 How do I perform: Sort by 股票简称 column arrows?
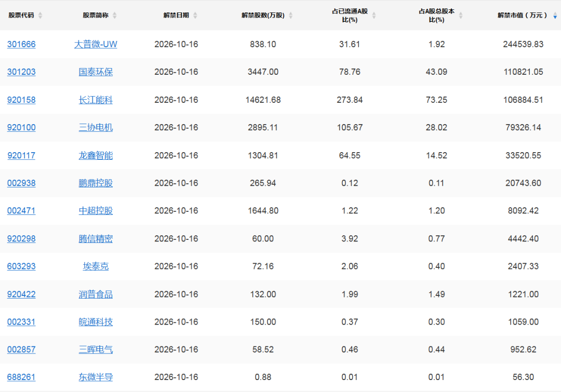pos(114,16)
